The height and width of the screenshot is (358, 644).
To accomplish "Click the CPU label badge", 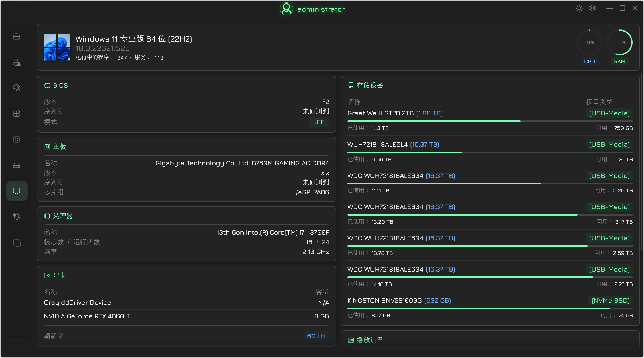I will [x=590, y=62].
